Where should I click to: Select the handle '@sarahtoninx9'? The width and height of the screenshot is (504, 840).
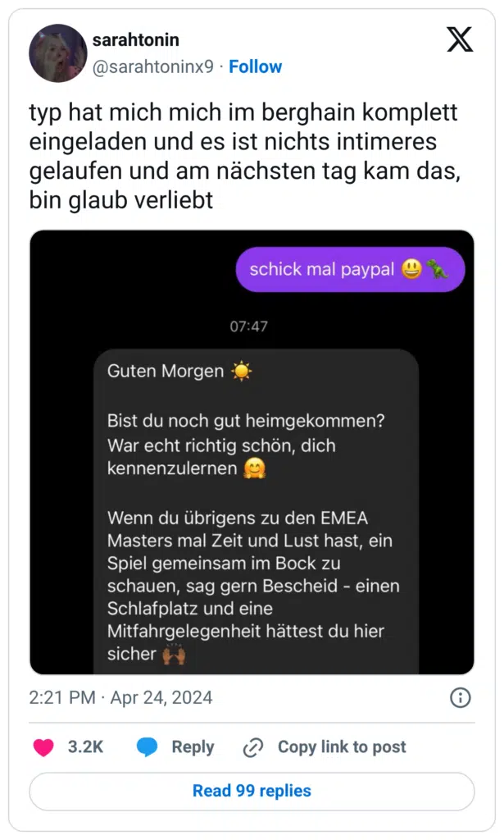tap(152, 66)
